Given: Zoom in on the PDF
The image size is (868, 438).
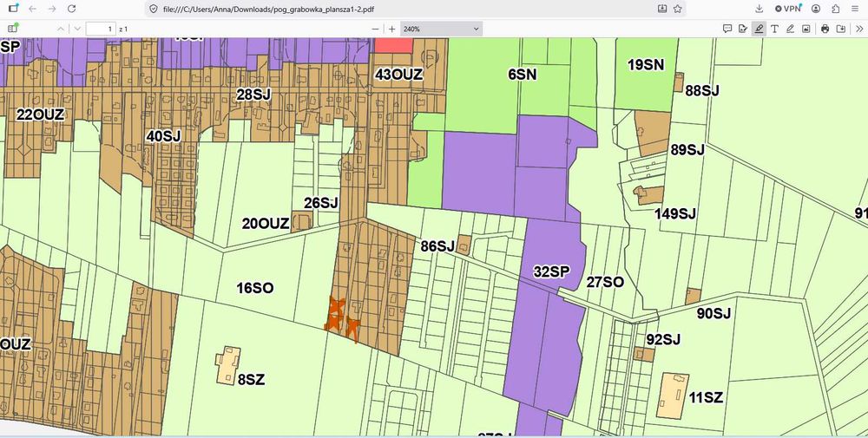Looking at the screenshot, I should pyautogui.click(x=392, y=29).
